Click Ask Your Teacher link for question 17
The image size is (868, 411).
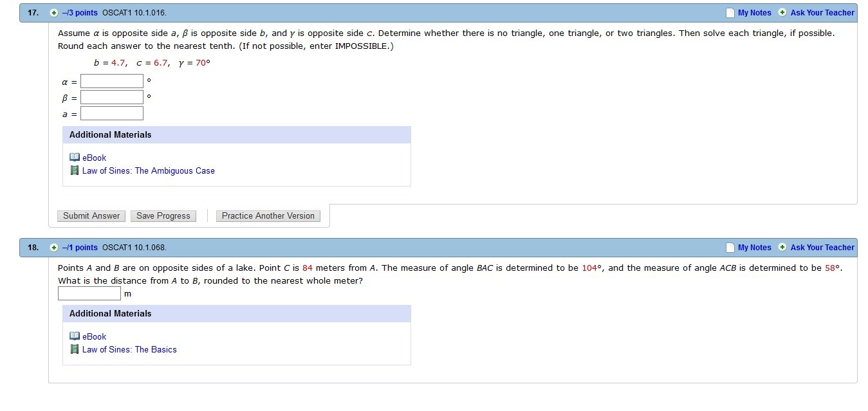point(822,13)
